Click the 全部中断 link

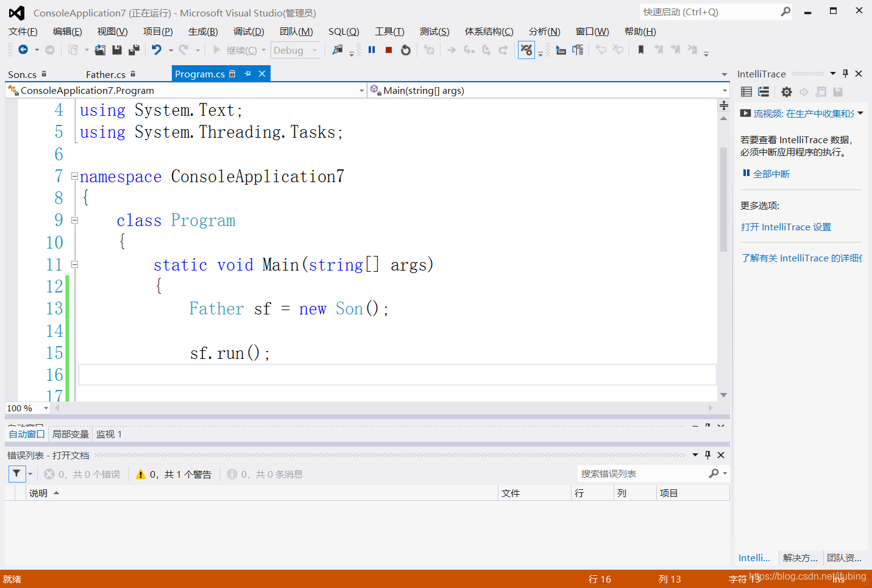[771, 174]
